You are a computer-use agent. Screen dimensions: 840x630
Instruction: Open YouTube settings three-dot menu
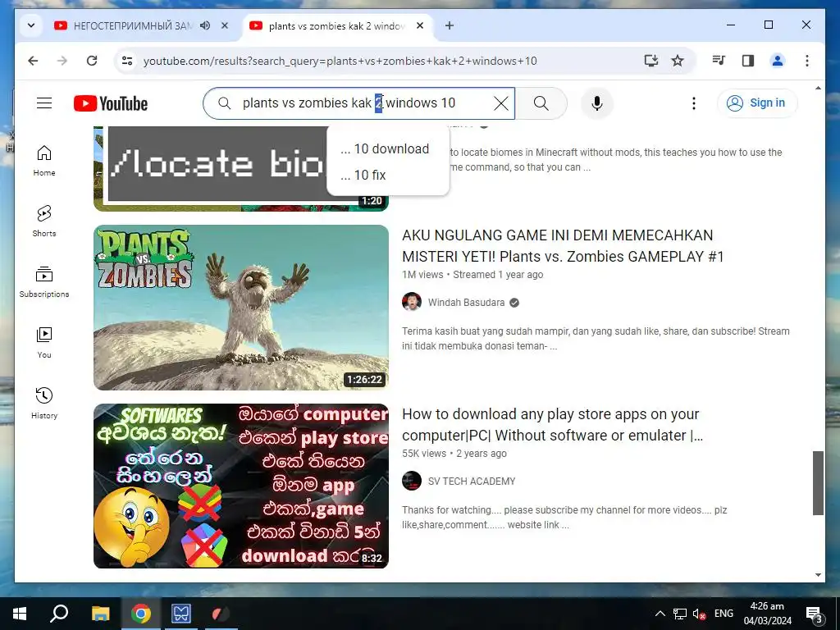694,103
